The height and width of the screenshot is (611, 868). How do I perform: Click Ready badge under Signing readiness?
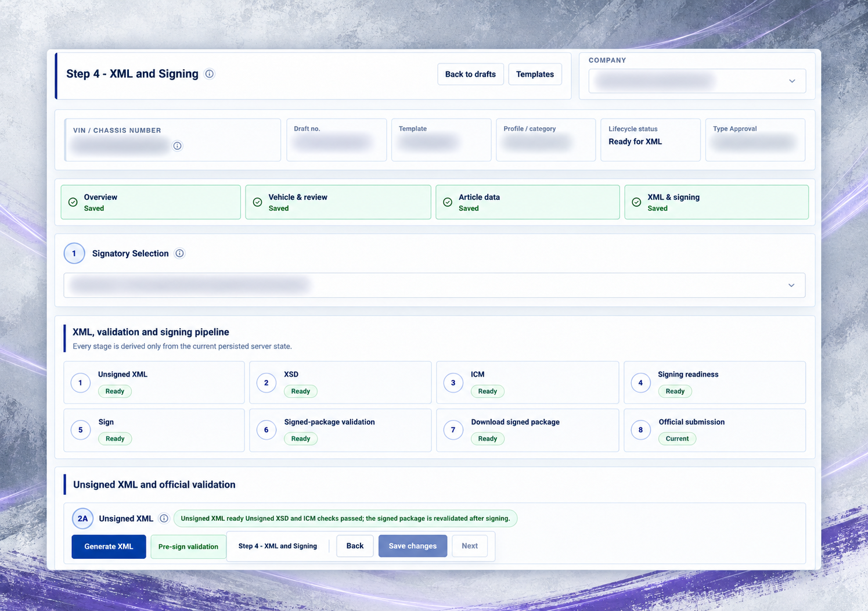(675, 391)
